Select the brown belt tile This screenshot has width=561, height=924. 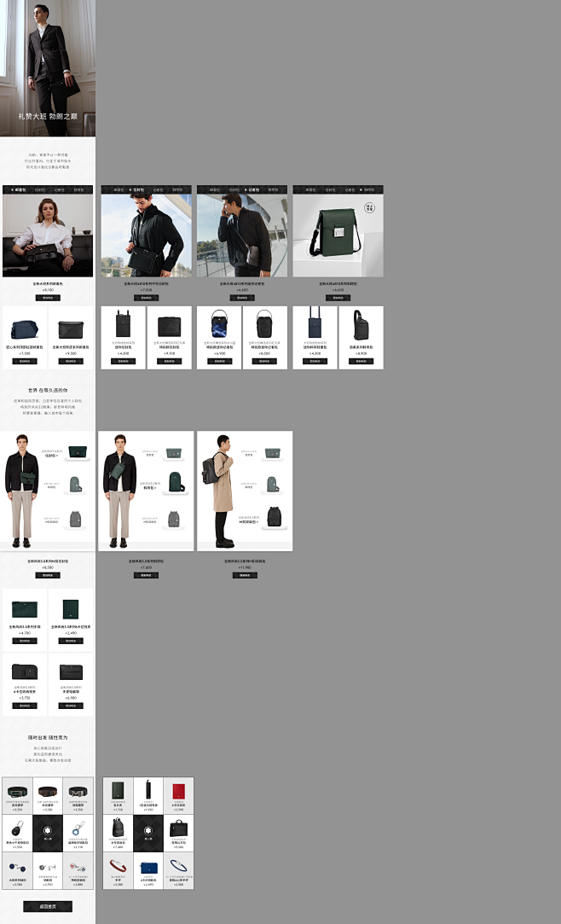click(x=48, y=796)
